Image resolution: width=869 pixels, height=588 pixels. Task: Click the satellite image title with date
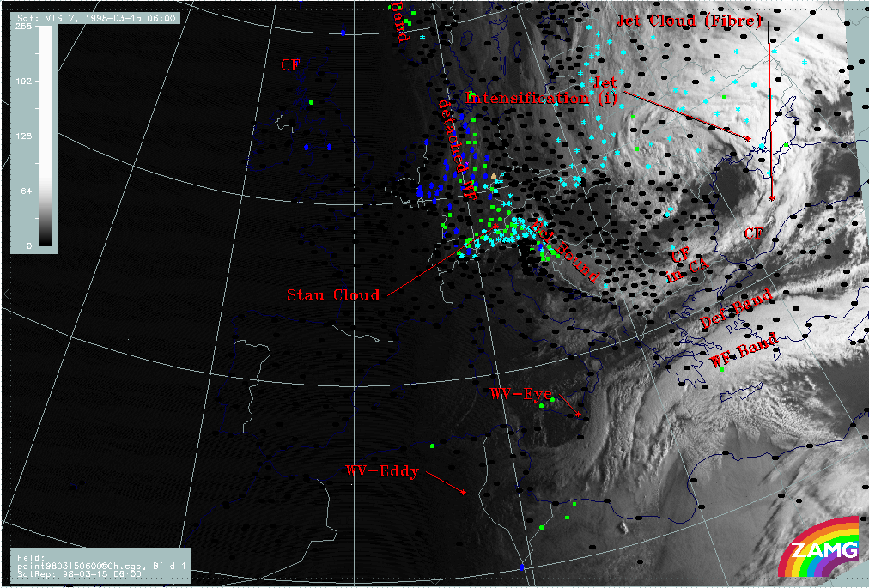tap(93, 17)
